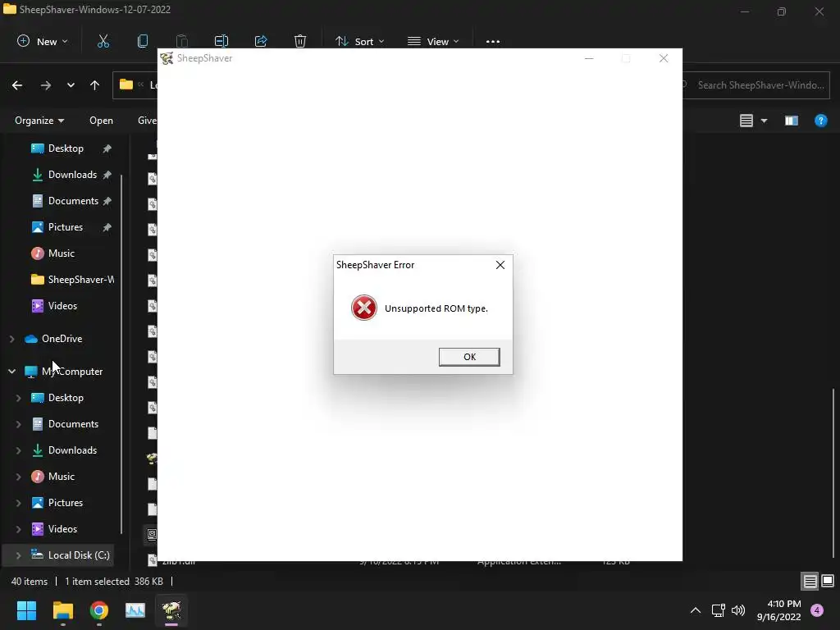This screenshot has width=840, height=630.
Task: Click the Rename icon in Explorer toolbar
Action: pos(221,41)
